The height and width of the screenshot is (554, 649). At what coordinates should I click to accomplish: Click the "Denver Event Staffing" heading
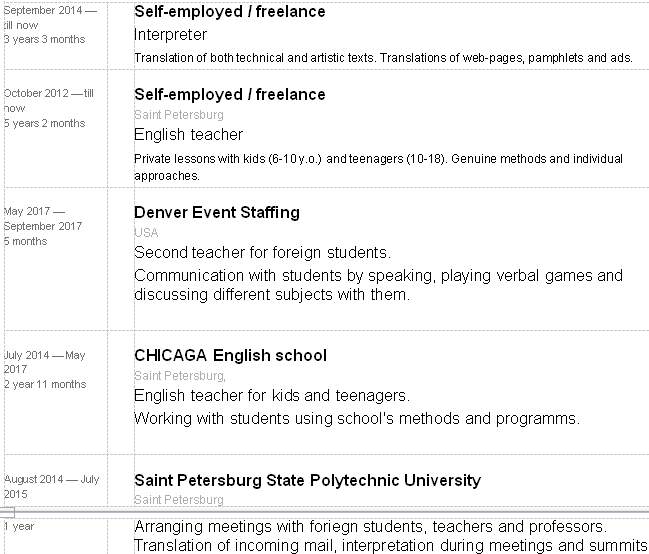pos(216,213)
